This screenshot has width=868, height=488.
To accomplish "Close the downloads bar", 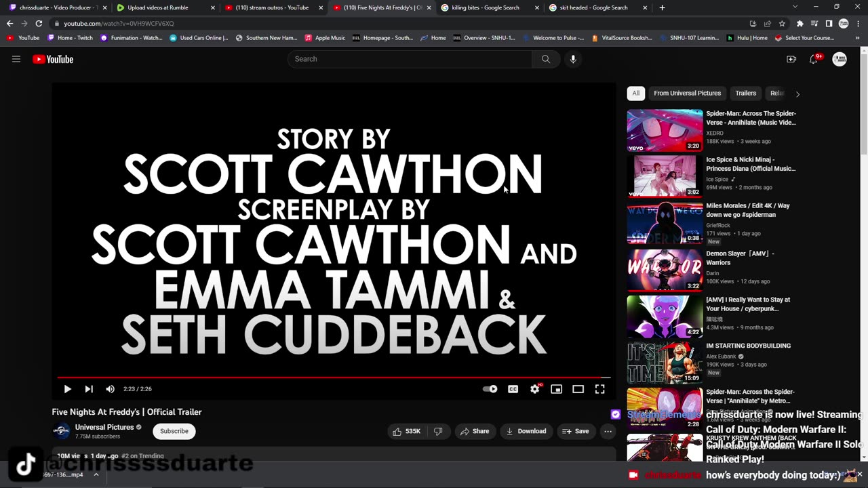I will 860,474.
